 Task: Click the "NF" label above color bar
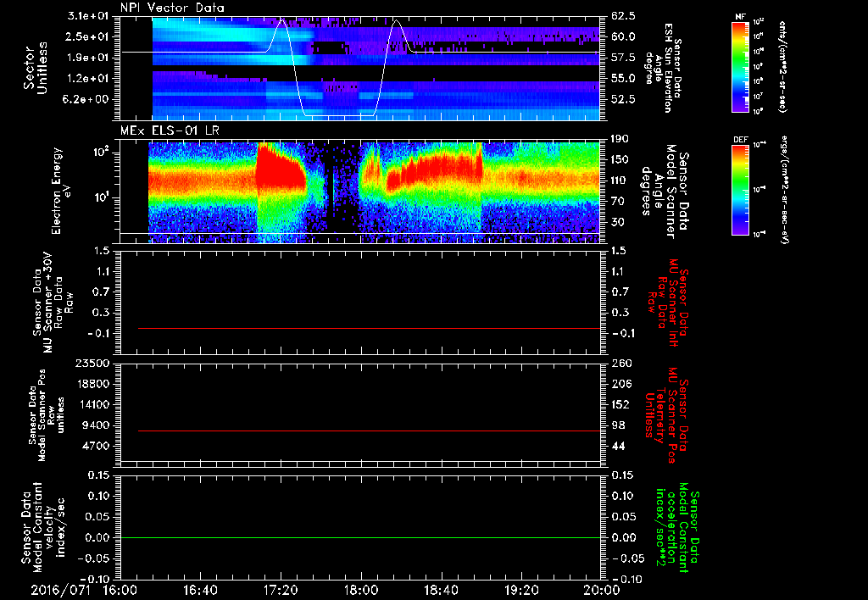pyautogui.click(x=741, y=17)
